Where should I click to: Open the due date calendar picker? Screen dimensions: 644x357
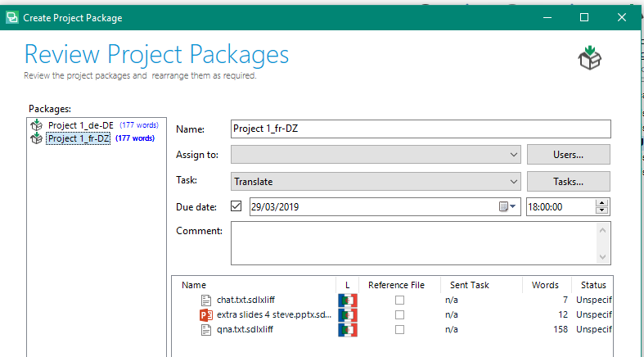click(507, 206)
